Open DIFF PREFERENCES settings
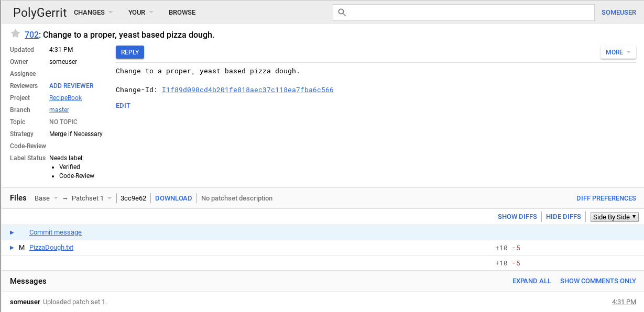 coord(606,198)
